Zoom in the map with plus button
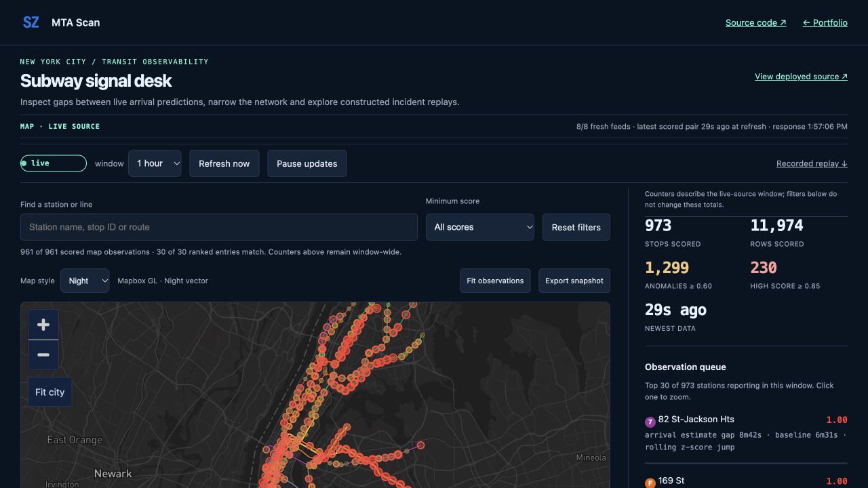Viewport: 868px width, 488px height. click(x=43, y=325)
